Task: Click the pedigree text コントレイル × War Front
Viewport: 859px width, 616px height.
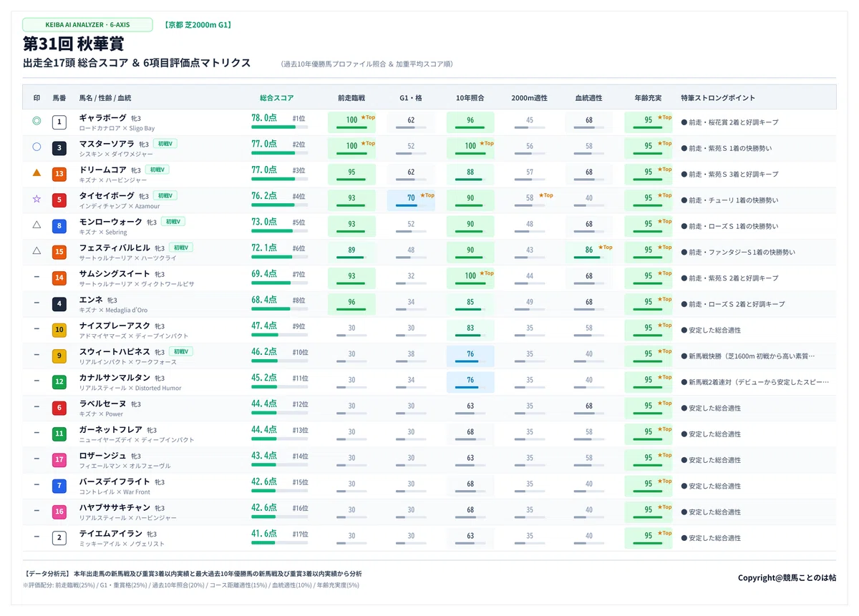Action: 115,492
